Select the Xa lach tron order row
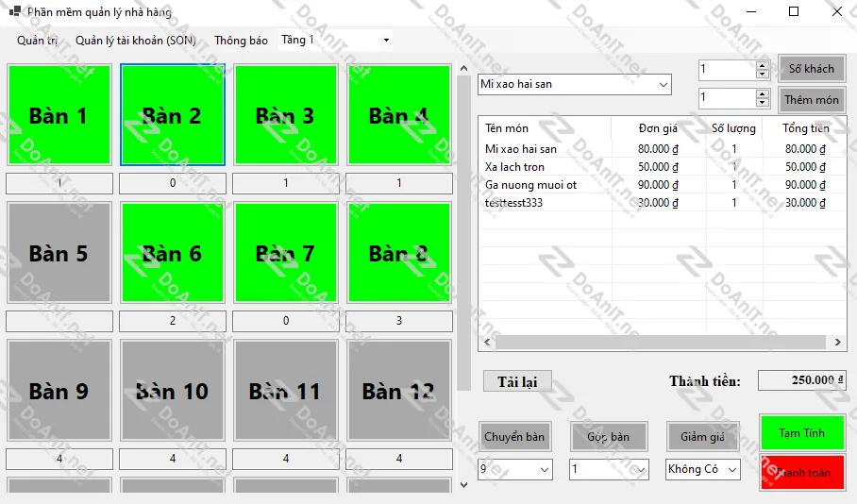Image resolution: width=857 pixels, height=504 pixels. [x=663, y=167]
